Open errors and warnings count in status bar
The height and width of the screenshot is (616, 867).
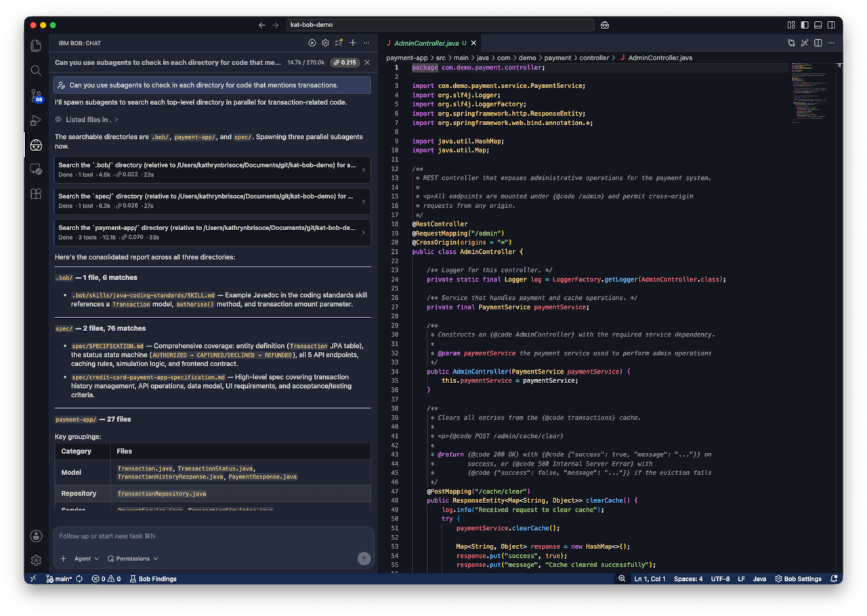[106, 579]
